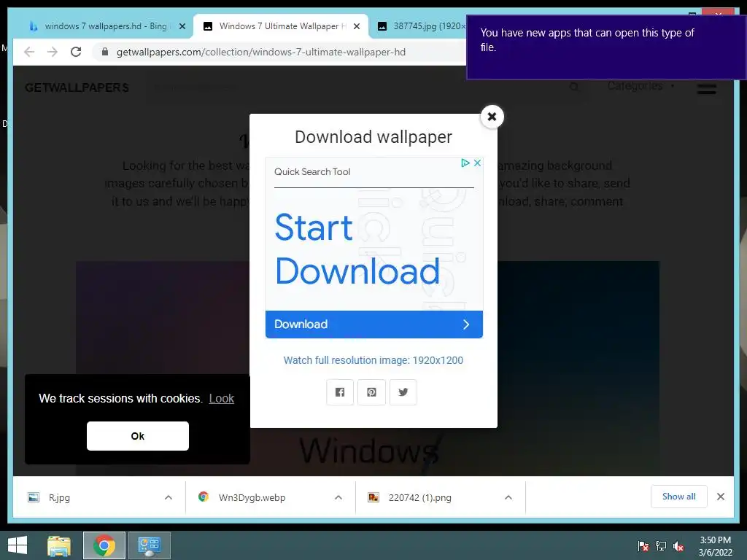The image size is (747, 560).
Task: Accept cookies with Ok button
Action: click(138, 436)
